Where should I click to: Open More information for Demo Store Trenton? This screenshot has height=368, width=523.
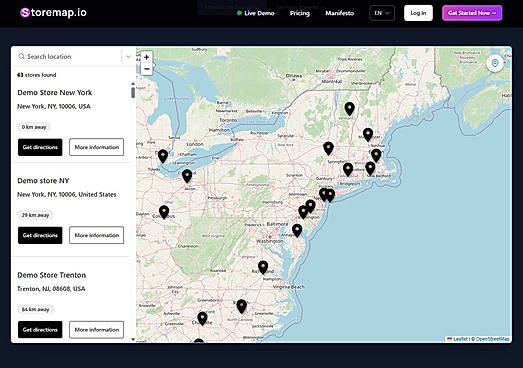[x=96, y=330]
